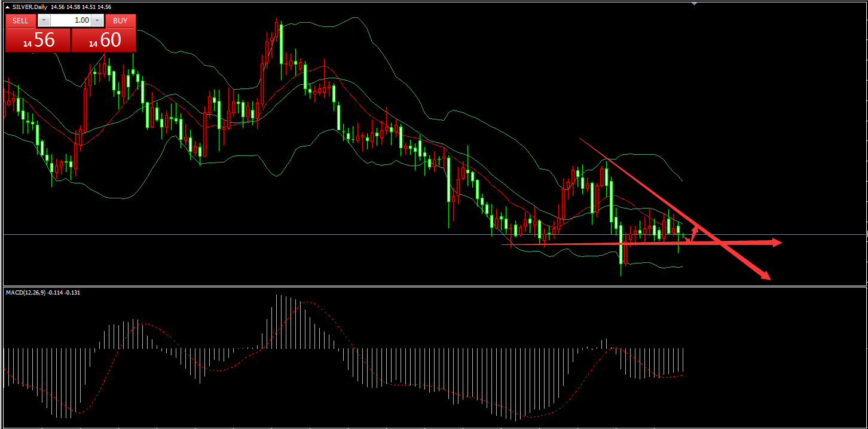Select the small upward red arrow on chart

coord(694,231)
